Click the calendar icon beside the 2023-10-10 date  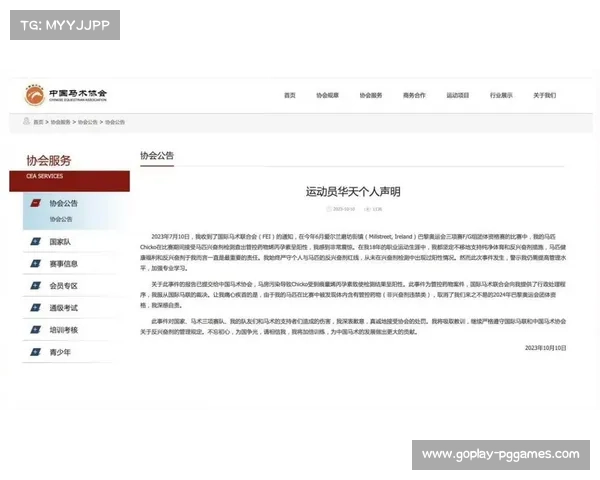point(328,209)
